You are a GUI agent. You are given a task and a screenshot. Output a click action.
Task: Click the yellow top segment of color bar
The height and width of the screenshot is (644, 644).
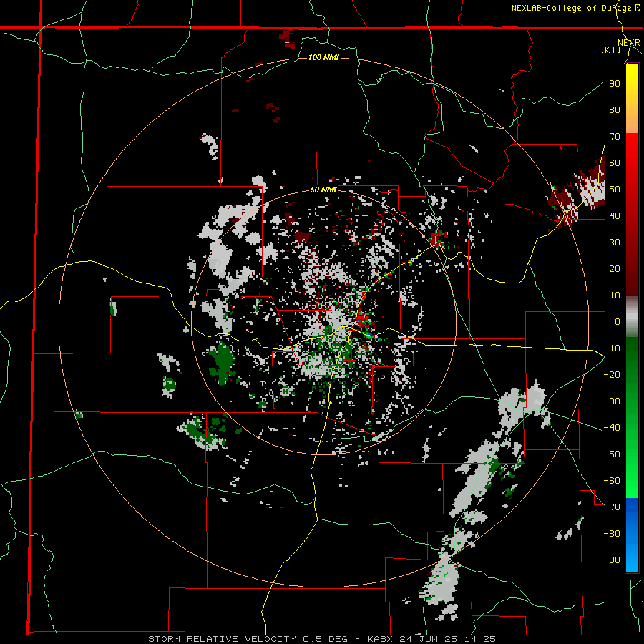pos(632,99)
